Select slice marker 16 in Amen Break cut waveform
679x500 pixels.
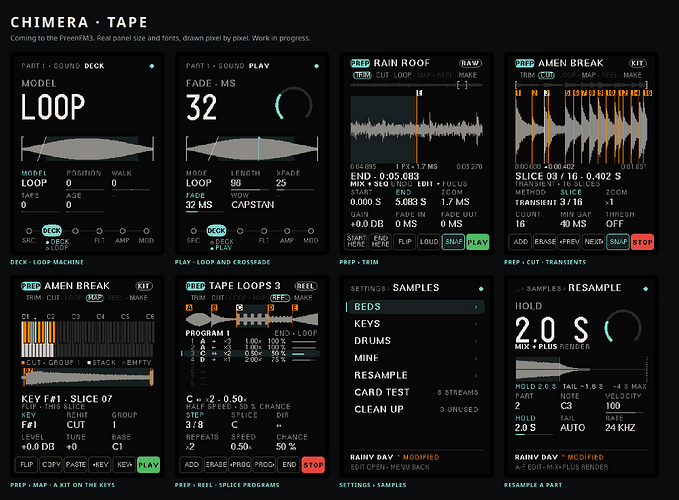(x=647, y=93)
